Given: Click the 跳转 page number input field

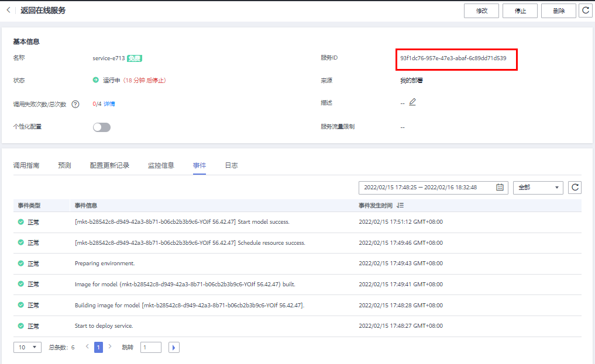Looking at the screenshot, I should coord(150,348).
